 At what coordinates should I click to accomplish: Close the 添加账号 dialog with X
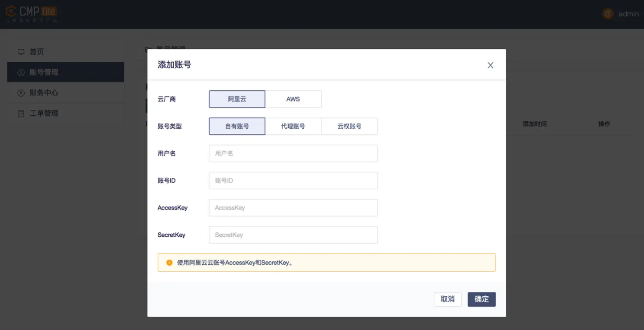pos(490,65)
